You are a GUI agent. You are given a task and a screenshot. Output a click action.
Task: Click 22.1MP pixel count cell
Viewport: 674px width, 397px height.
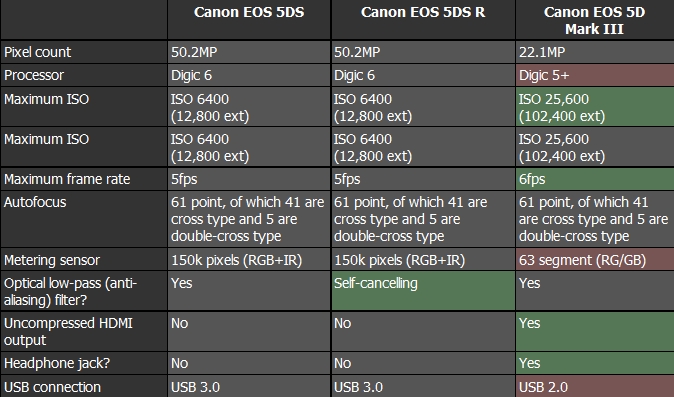595,52
